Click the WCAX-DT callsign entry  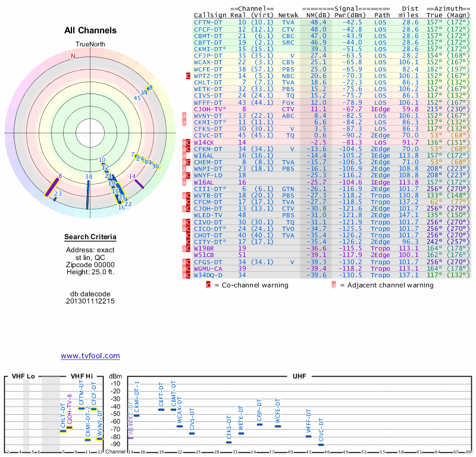208,61
